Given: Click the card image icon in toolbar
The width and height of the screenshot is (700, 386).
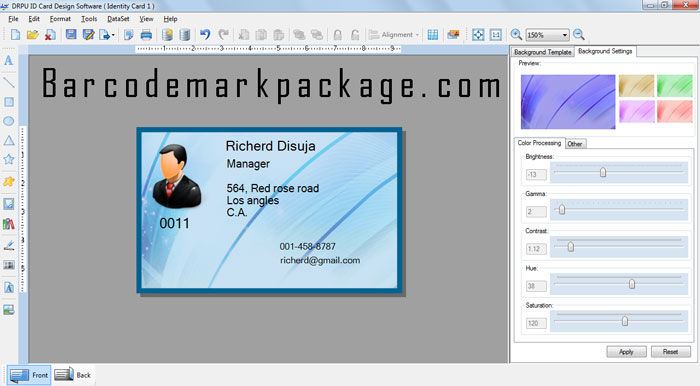Looking at the screenshot, I should click(453, 35).
